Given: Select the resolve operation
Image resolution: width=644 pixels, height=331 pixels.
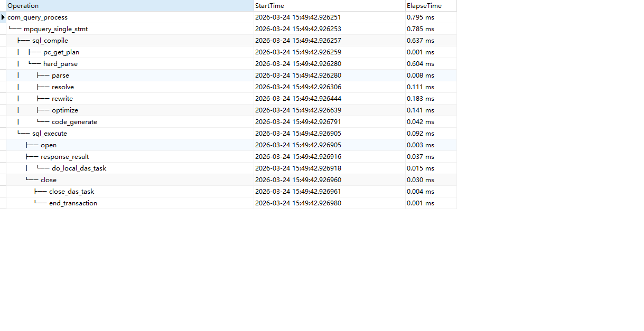Looking at the screenshot, I should (63, 87).
